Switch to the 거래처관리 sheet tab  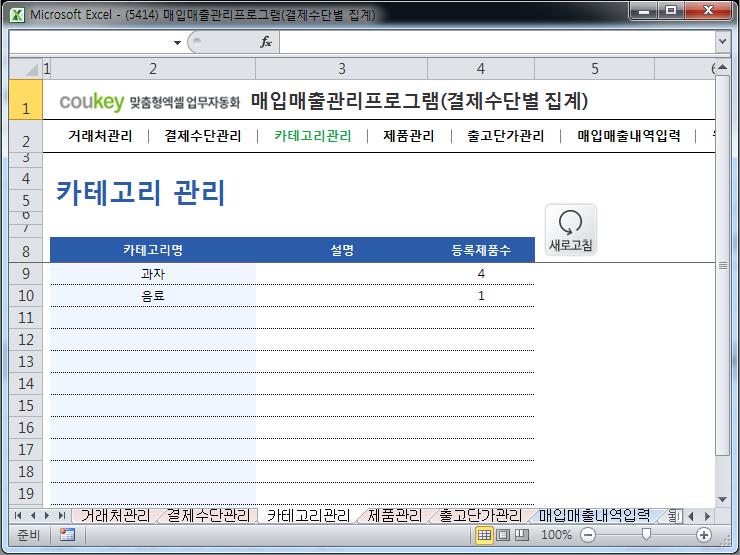pos(115,515)
